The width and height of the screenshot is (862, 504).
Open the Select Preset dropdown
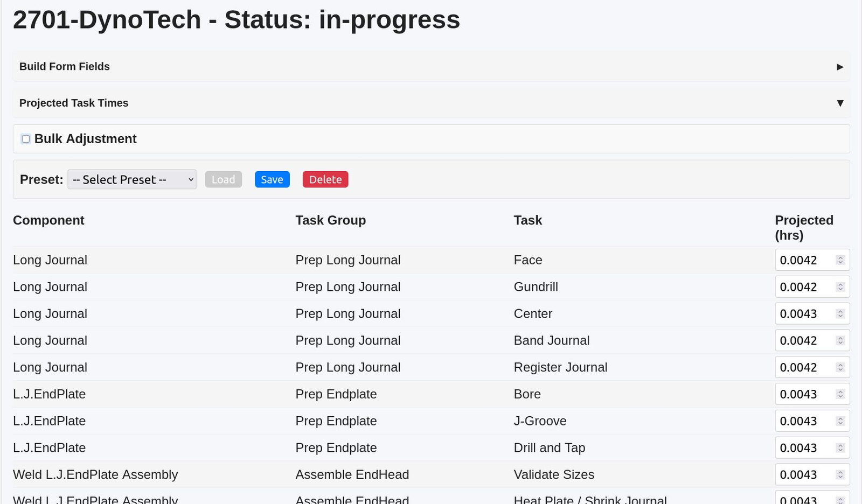pyautogui.click(x=131, y=179)
